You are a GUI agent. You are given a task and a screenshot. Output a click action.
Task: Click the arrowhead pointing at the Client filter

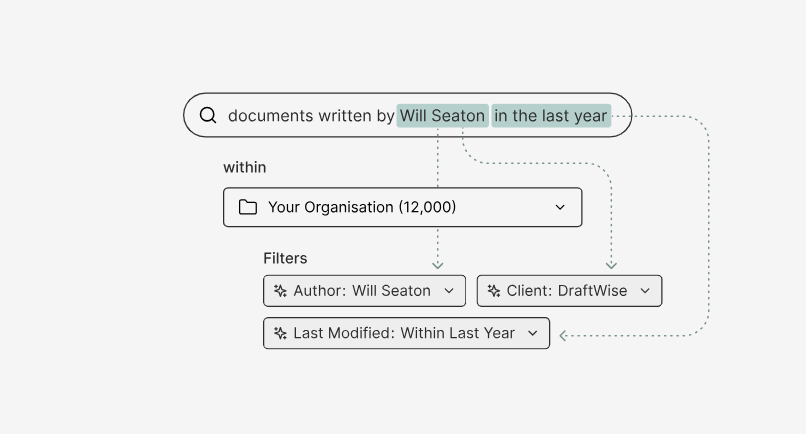[611, 265]
